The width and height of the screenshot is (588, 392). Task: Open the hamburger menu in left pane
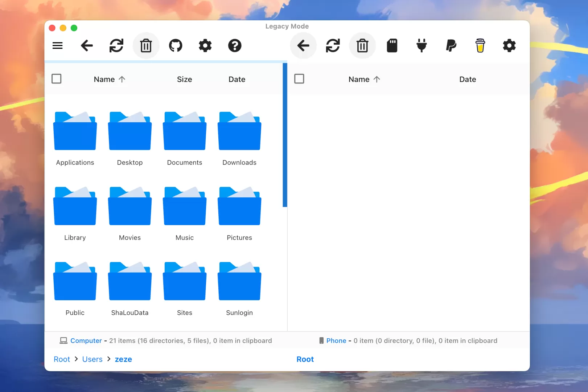58,46
